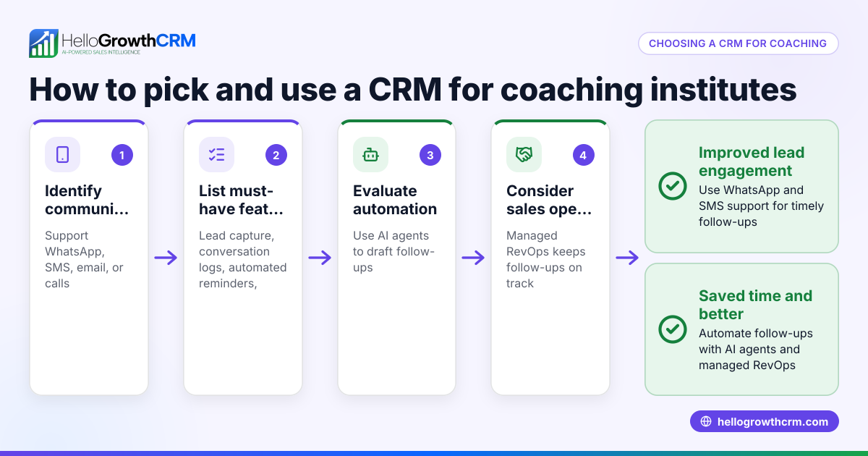Click 'Automate follow-ups with AI agents' description
The image size is (868, 456).
[756, 349]
